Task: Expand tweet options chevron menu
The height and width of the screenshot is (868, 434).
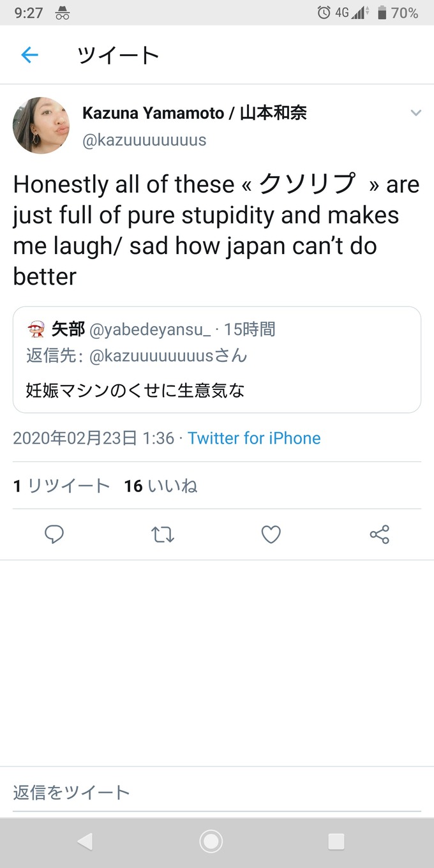Action: click(415, 114)
